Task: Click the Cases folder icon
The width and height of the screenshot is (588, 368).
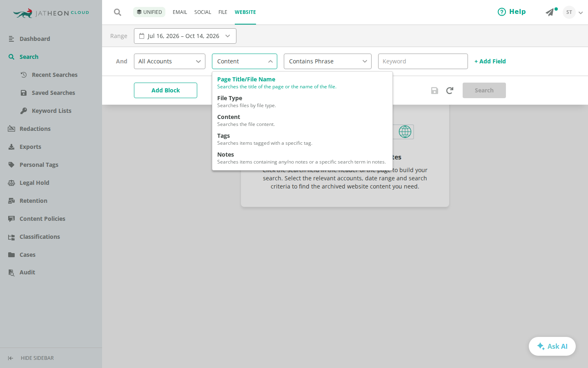Action: pyautogui.click(x=11, y=255)
